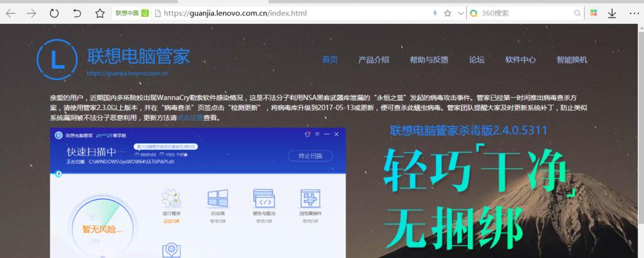644x258 pixels.
Task: Expand the address bar dropdown chevron
Action: coord(461,13)
